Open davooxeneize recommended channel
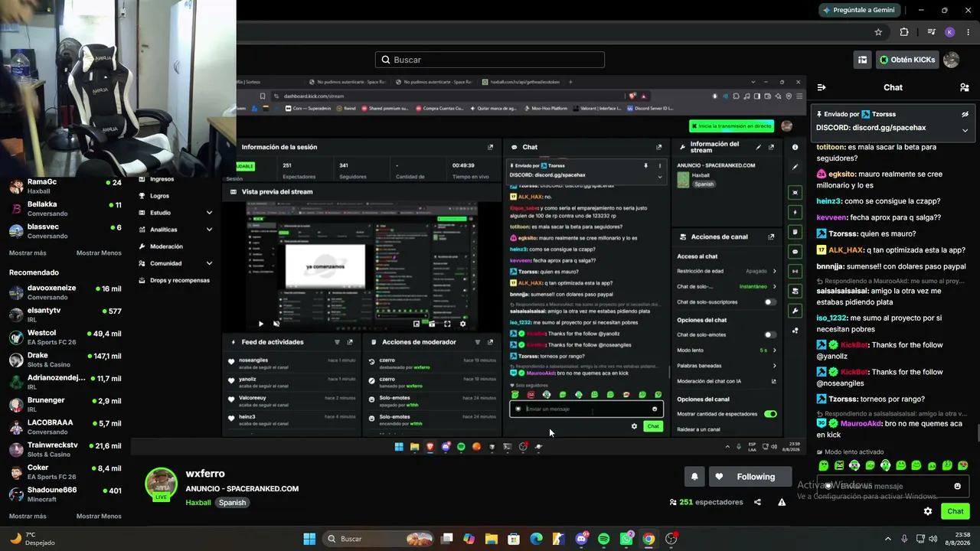Image resolution: width=980 pixels, height=551 pixels. click(65, 292)
